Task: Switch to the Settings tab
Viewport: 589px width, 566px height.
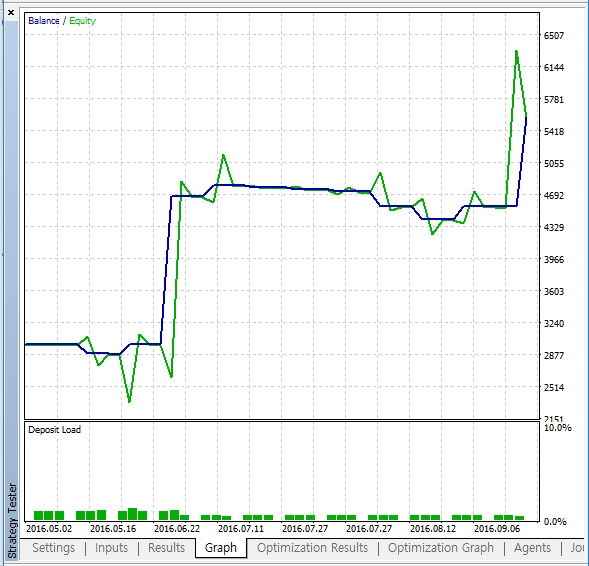Action: [53, 548]
